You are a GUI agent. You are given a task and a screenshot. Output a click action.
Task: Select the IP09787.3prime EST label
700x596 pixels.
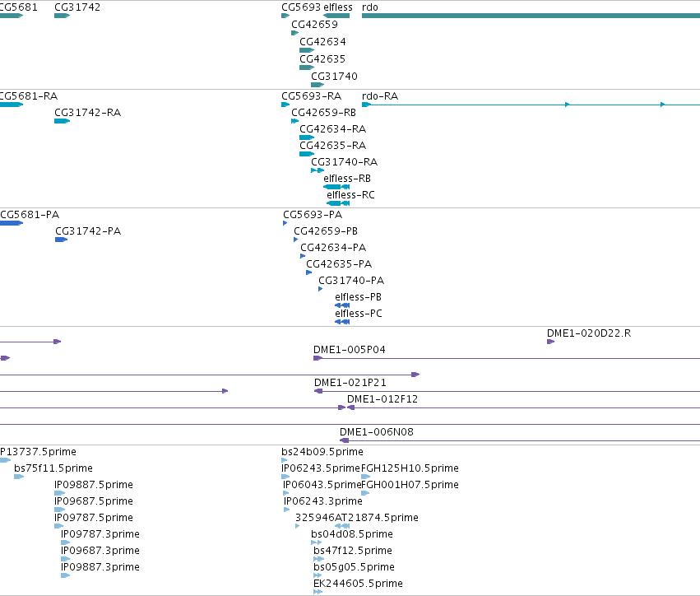coord(100,535)
